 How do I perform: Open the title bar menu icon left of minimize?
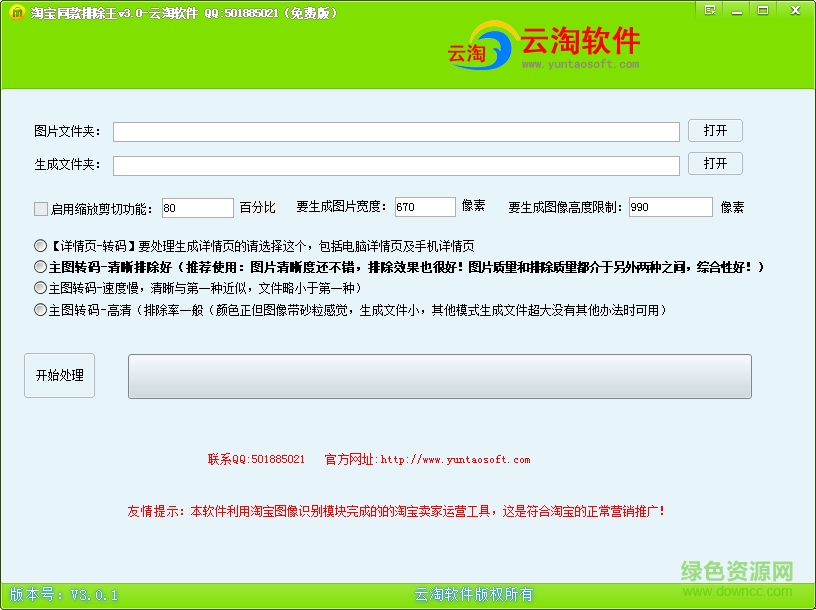710,10
